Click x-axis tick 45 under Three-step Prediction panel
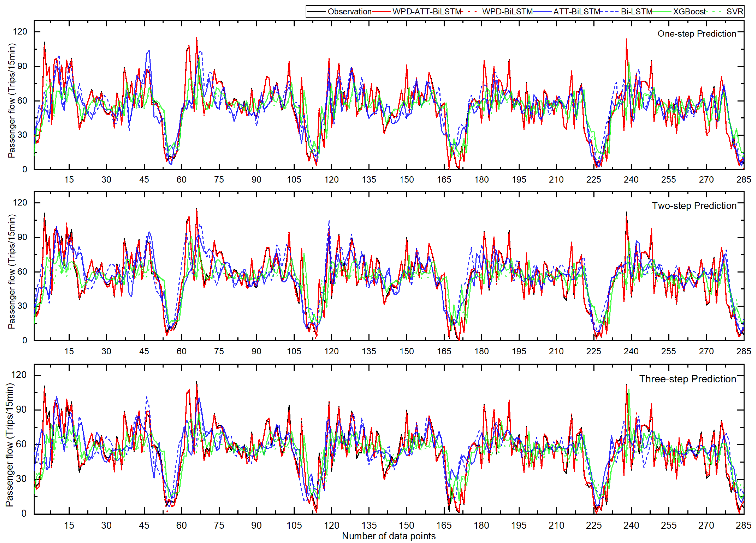 click(x=144, y=525)
